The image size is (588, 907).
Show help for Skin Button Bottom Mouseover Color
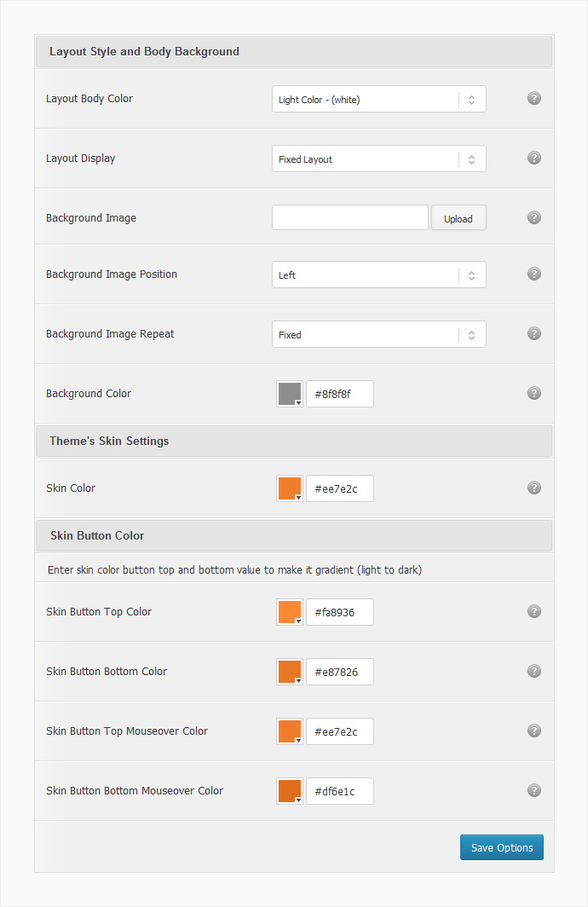click(534, 790)
